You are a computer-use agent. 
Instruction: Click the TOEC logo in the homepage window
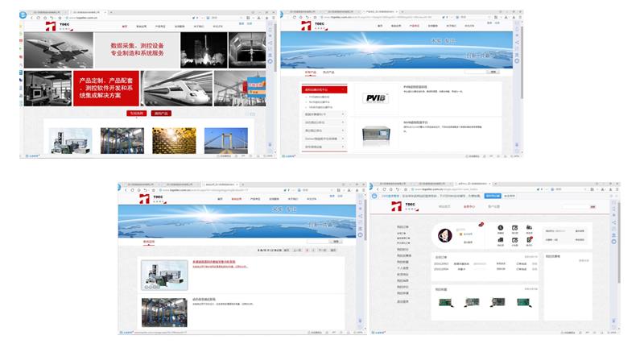[x=59, y=27]
